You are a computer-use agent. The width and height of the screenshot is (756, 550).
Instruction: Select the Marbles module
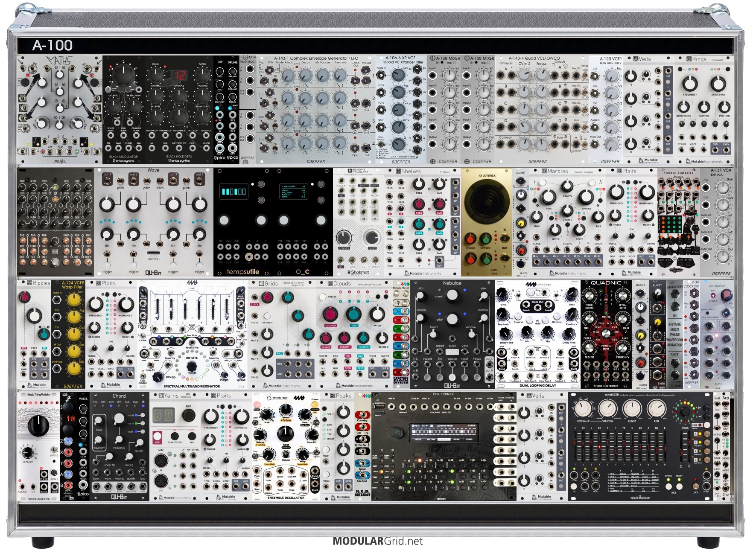[567, 222]
